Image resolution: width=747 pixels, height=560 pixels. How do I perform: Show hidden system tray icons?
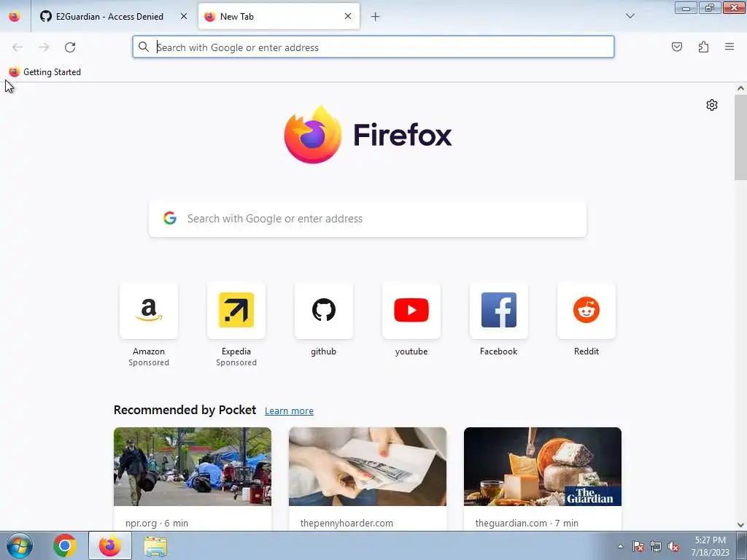point(620,547)
